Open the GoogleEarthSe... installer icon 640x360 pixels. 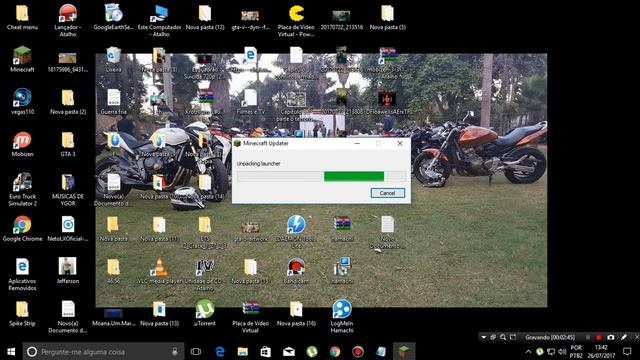(113, 17)
